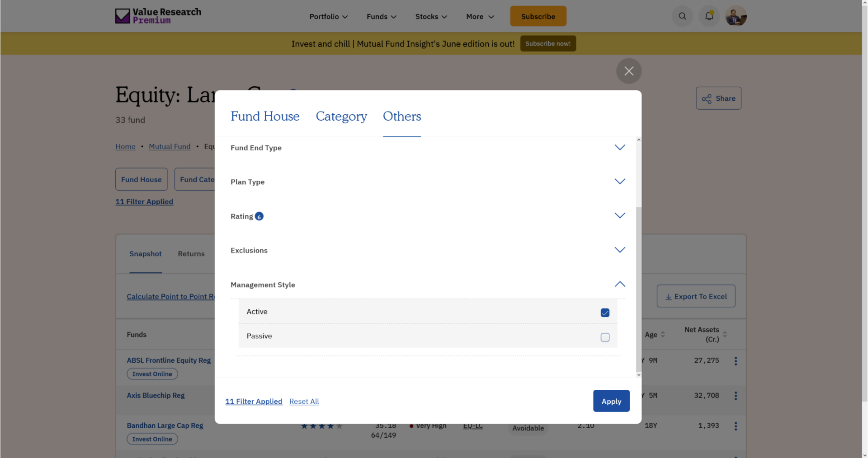Click the notification bell icon
The image size is (868, 458).
(x=708, y=16)
